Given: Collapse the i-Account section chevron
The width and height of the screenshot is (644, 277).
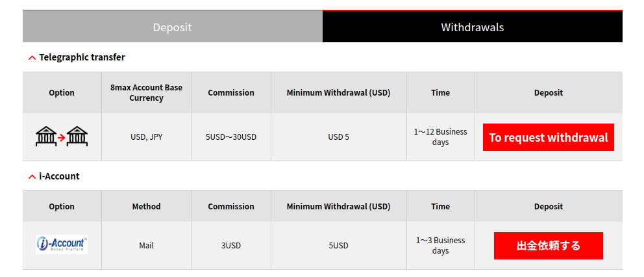Looking at the screenshot, I should click(x=32, y=177).
